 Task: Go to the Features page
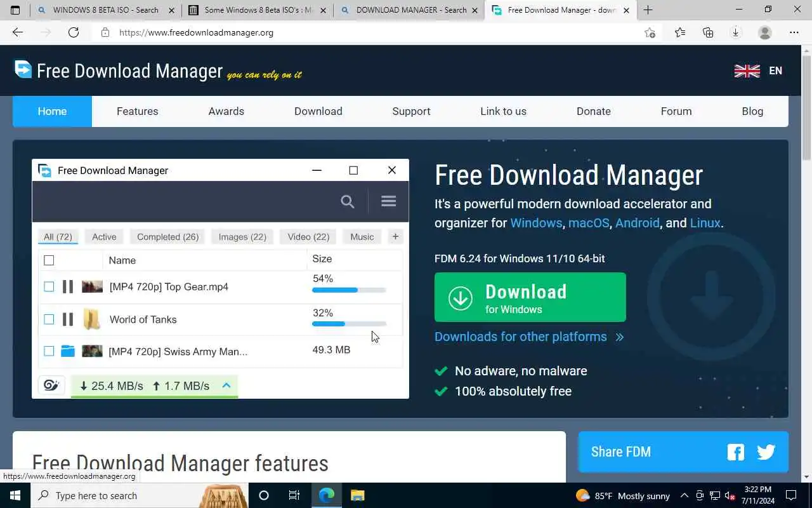coord(137,111)
